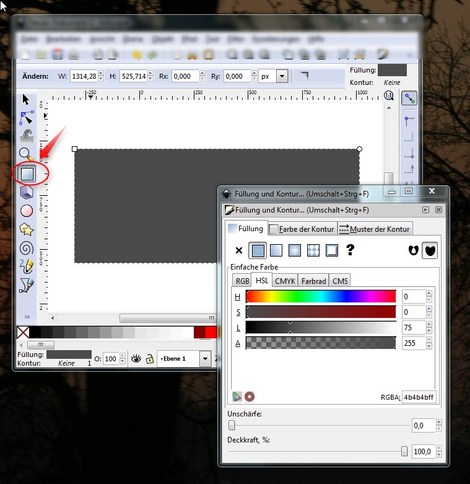The image size is (470, 484).
Task: Select the node edit tool
Action: coord(26,117)
